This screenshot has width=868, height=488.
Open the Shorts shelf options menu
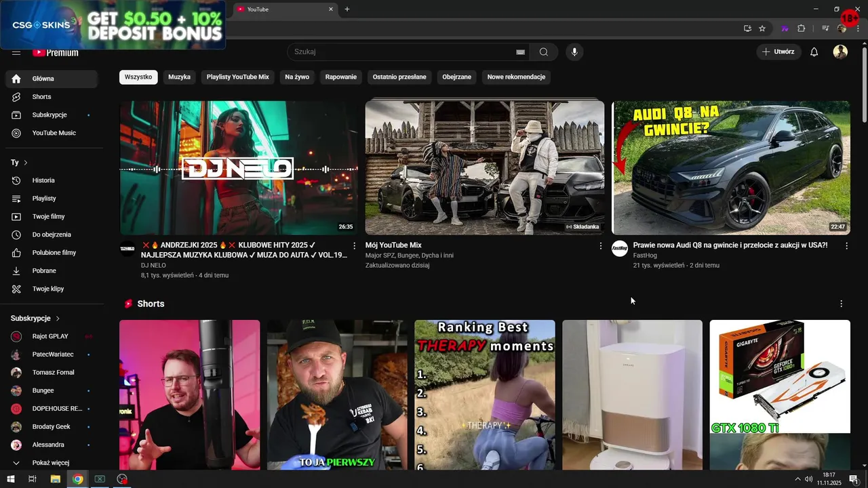tap(842, 304)
